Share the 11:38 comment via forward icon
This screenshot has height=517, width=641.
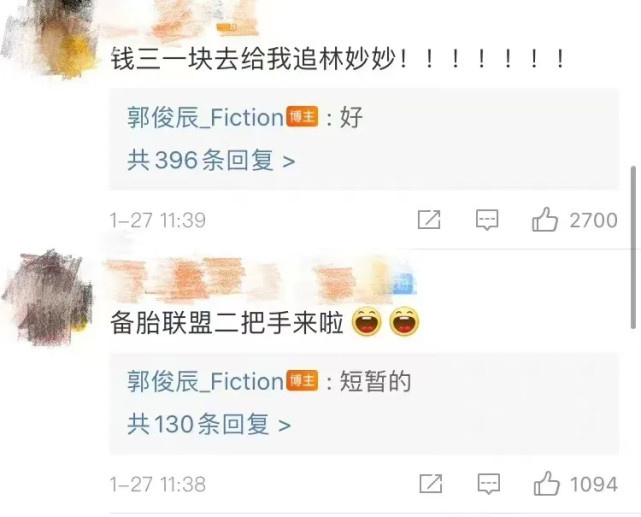coord(431,484)
